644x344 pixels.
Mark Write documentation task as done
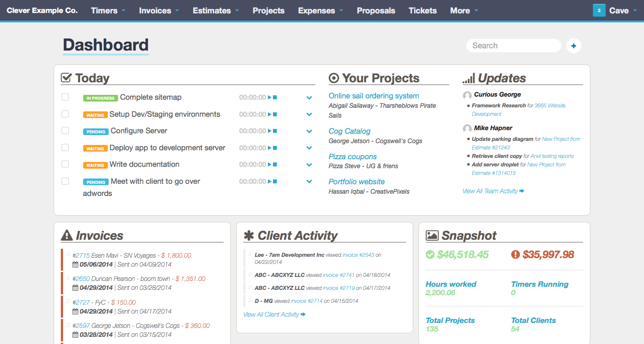65,164
